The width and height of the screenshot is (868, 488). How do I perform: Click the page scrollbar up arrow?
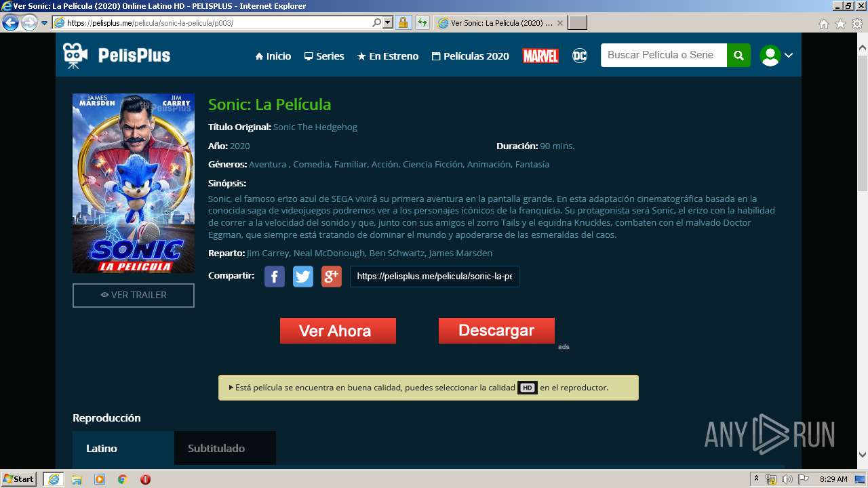tap(863, 48)
